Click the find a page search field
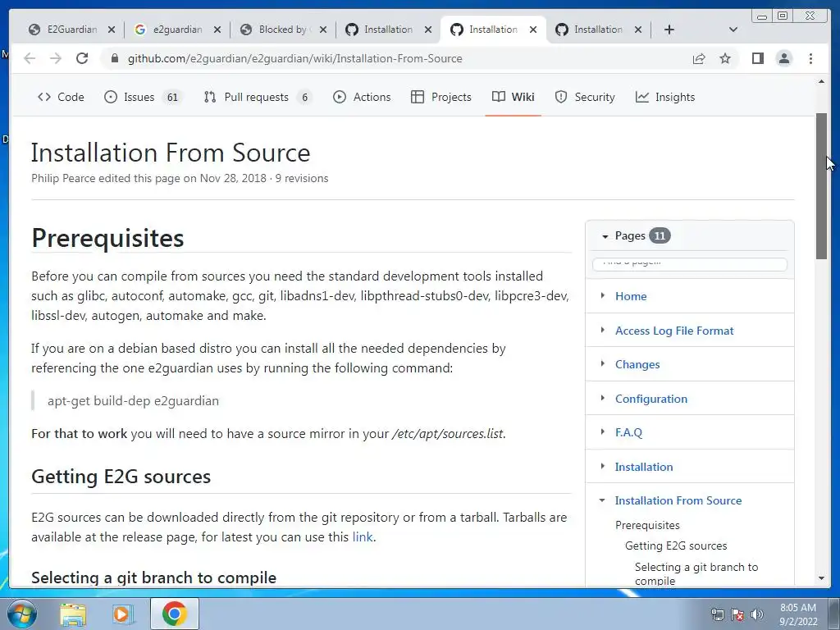The width and height of the screenshot is (840, 630). pyautogui.click(x=689, y=263)
